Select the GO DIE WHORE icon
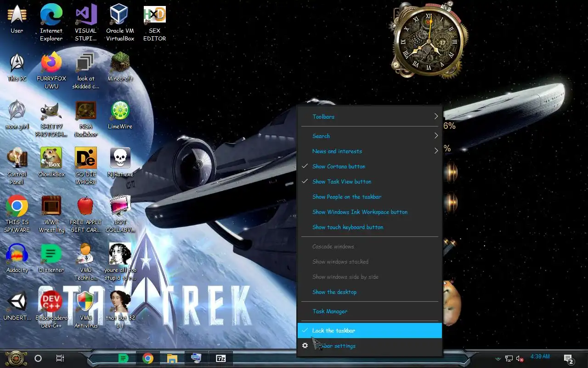Image resolution: width=588 pixels, height=368 pixels. (86, 167)
